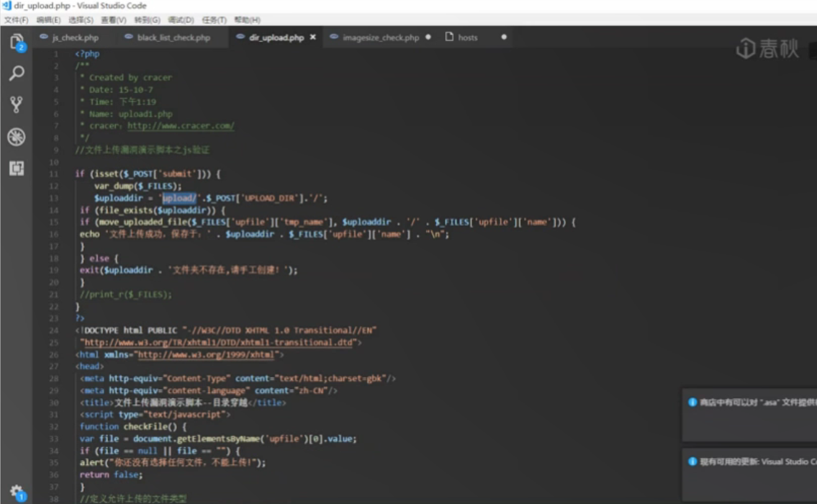Switch to black_list_check.php tab

pos(173,37)
